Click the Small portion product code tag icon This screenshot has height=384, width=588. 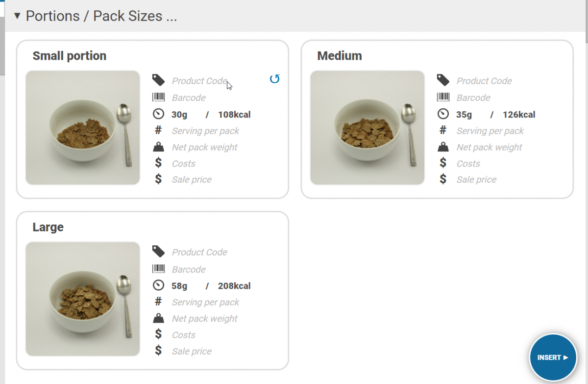158,80
